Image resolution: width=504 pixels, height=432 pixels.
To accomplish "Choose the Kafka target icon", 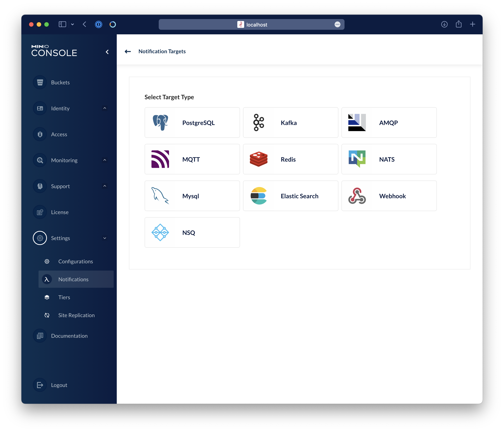I will (258, 123).
